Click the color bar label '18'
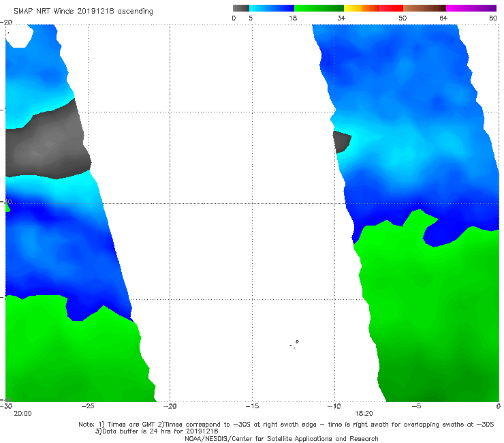504x443 pixels. pyautogui.click(x=293, y=18)
